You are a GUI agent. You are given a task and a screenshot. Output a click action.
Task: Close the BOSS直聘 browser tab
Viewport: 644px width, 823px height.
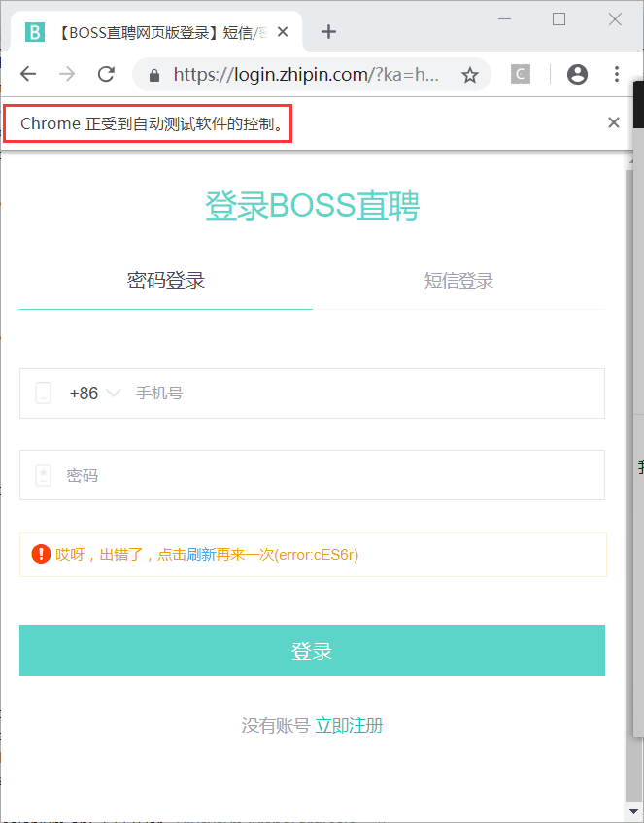point(283,32)
